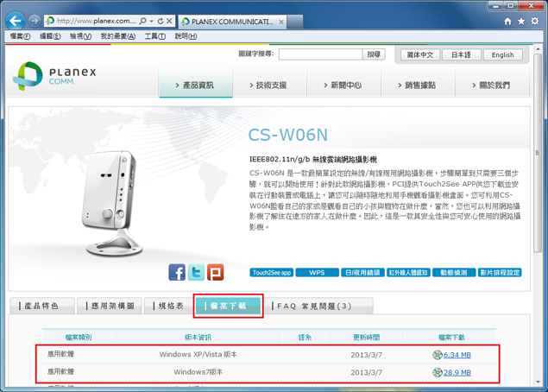Click the 影片排程設定 feature badge
The width and height of the screenshot is (548, 392).
500,272
